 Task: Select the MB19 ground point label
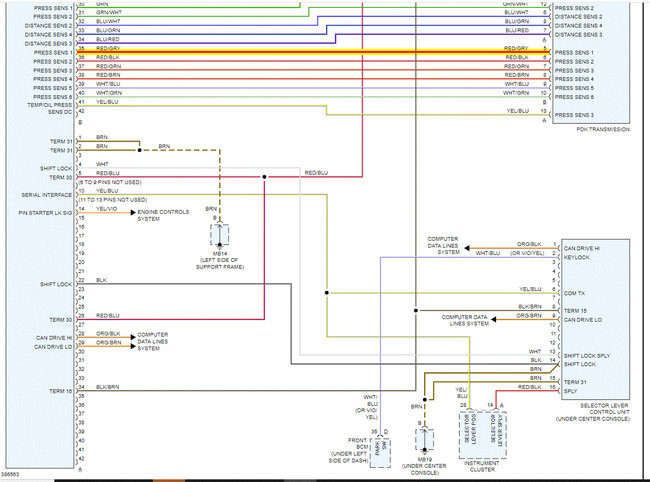[x=424, y=459]
